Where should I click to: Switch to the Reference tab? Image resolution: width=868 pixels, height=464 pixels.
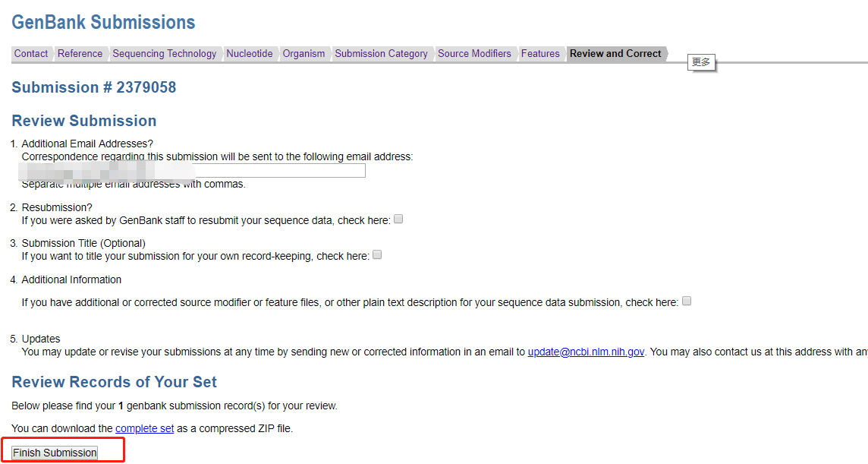click(80, 54)
